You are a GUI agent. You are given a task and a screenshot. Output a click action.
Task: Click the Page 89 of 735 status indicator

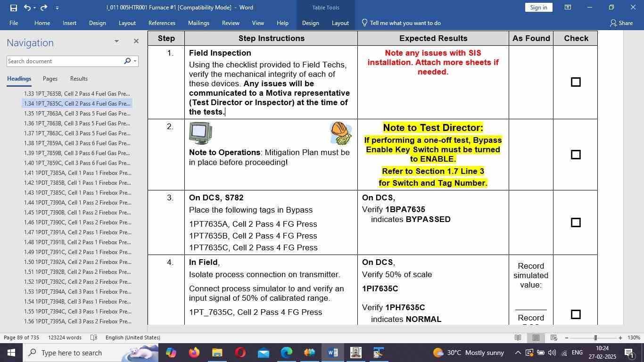pos(22,337)
